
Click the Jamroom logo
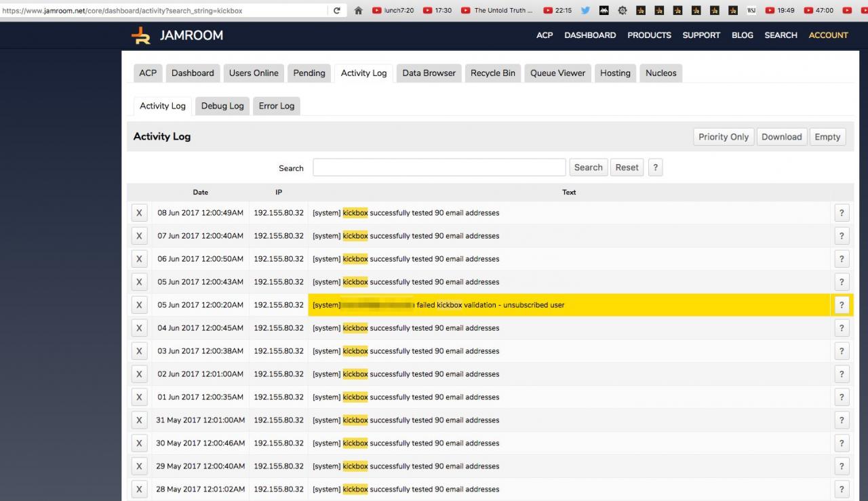177,35
